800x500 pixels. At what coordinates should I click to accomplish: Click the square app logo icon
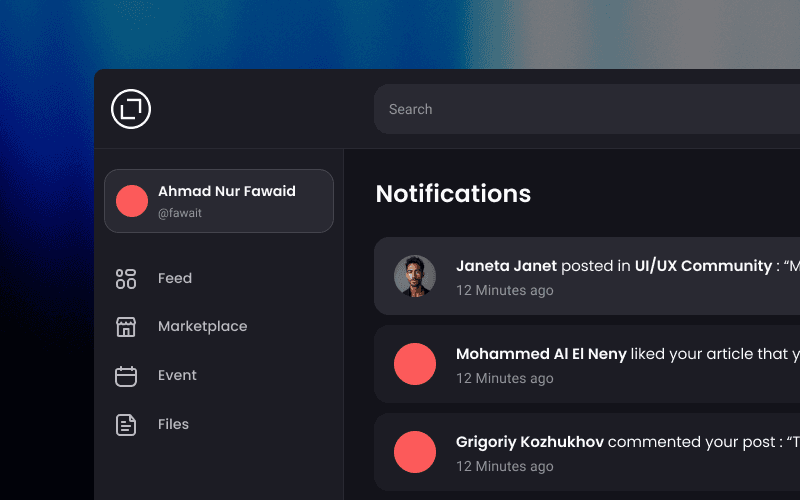coord(131,109)
